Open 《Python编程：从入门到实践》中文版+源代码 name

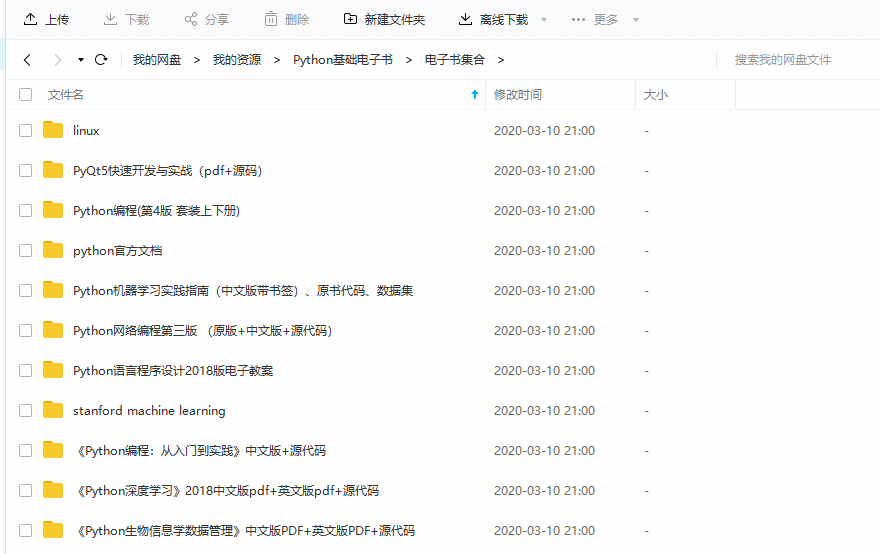[x=201, y=450]
